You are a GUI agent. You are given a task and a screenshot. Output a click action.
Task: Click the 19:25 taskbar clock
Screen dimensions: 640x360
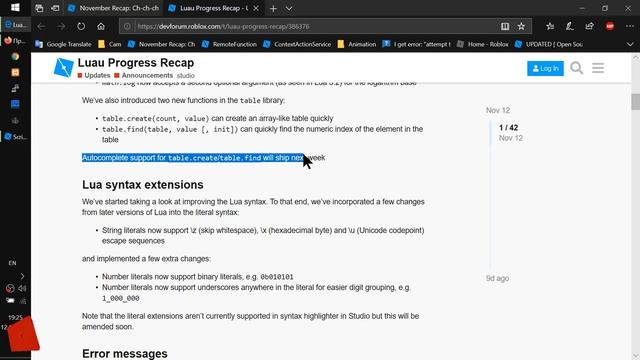click(x=15, y=318)
